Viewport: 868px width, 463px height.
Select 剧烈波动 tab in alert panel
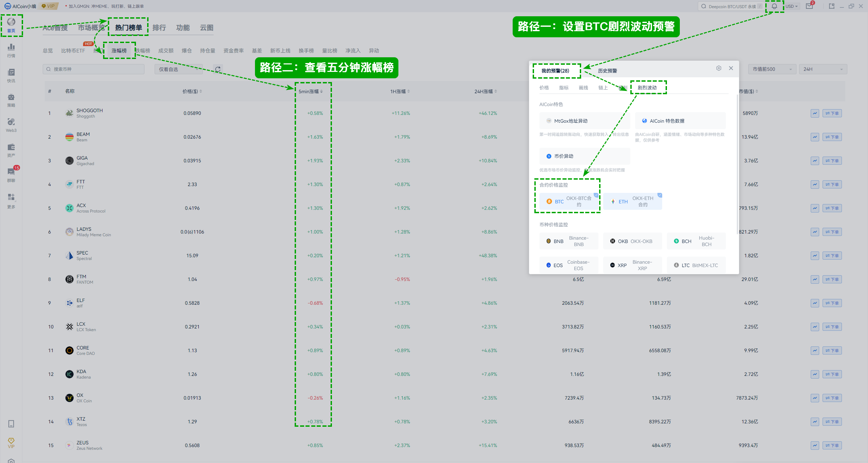pos(647,87)
